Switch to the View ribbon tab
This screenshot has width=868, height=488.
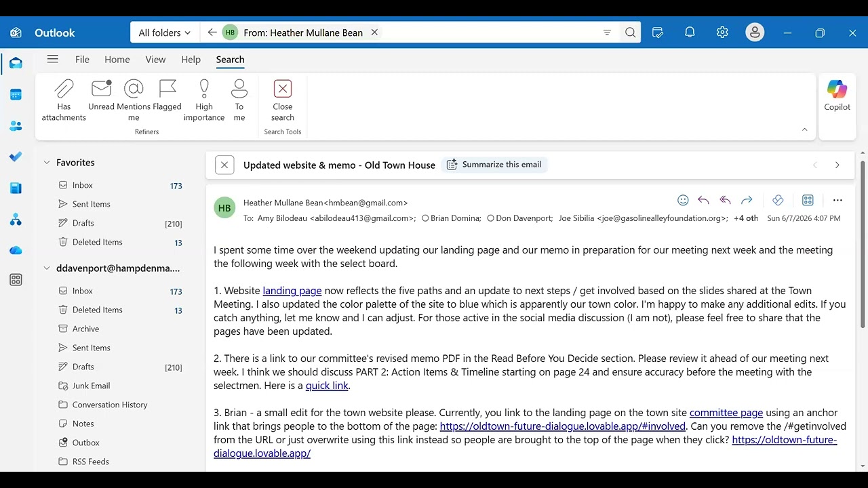pos(155,60)
